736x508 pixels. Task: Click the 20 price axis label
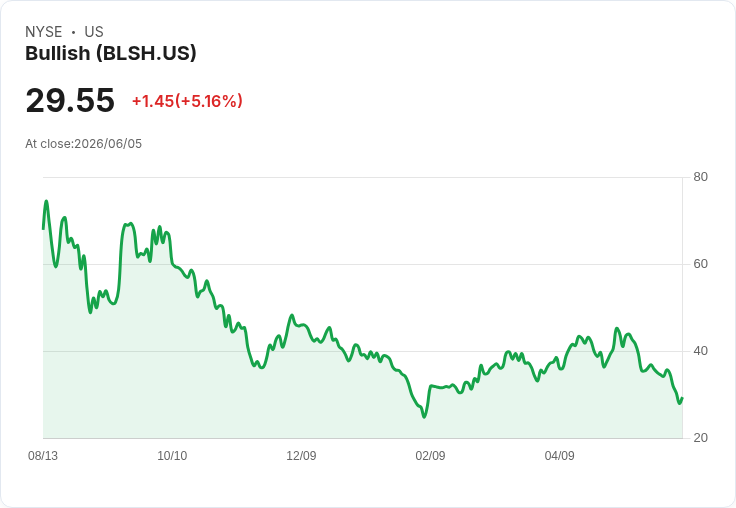[700, 438]
